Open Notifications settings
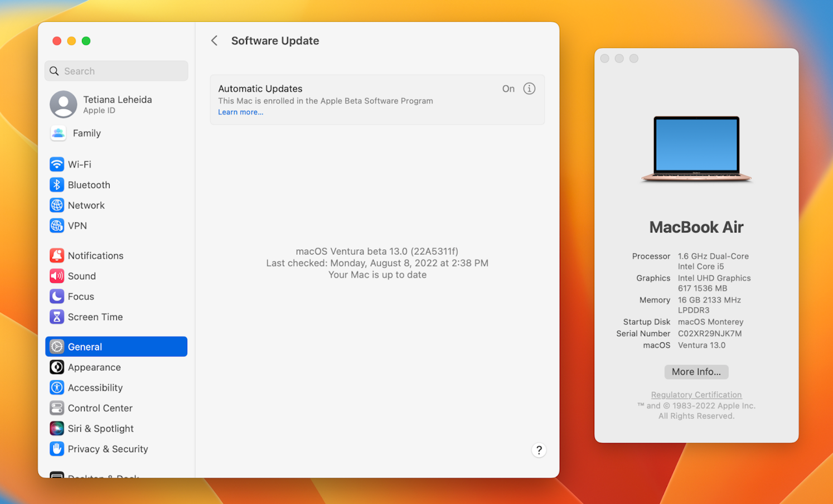 (95, 255)
